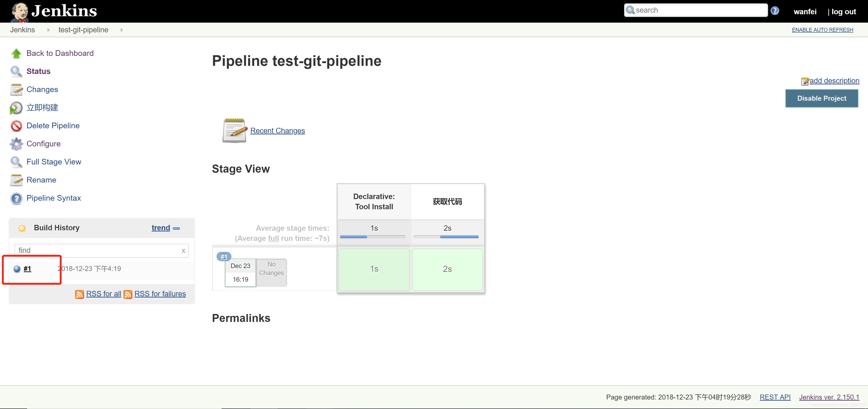Click the search help question-mark icon
This screenshot has width=868, height=409.
[x=775, y=11]
